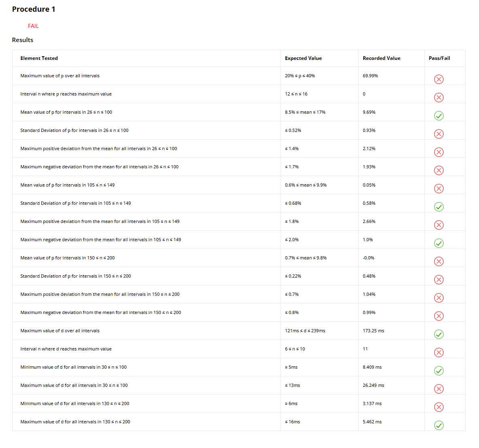
Task: Select the recorded value 1.04%
Action: [x=369, y=294]
